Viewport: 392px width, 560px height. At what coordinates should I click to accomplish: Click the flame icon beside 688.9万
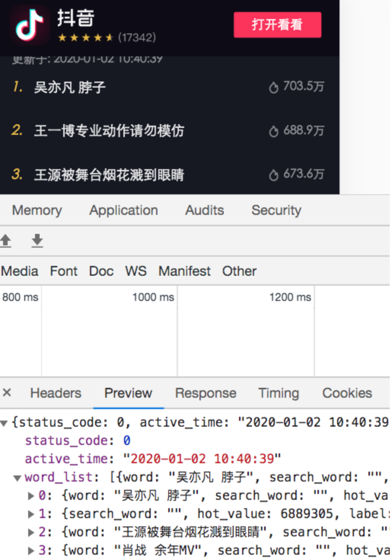[x=273, y=131]
